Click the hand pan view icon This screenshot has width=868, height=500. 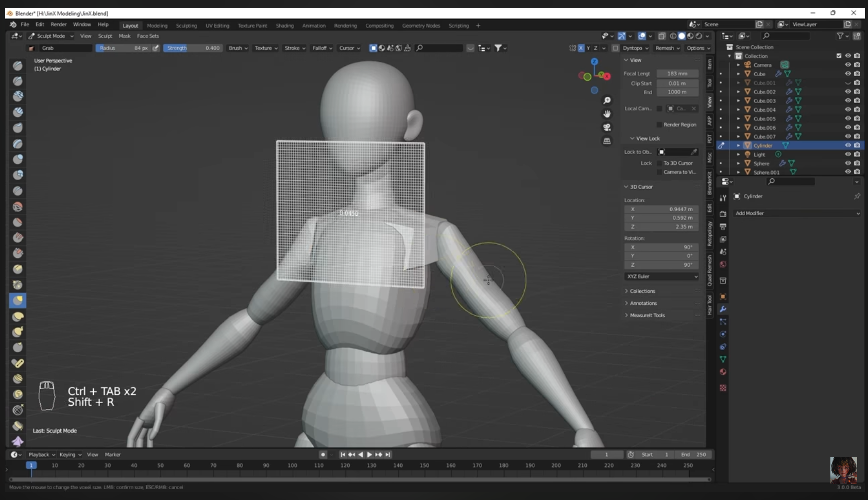(x=607, y=114)
